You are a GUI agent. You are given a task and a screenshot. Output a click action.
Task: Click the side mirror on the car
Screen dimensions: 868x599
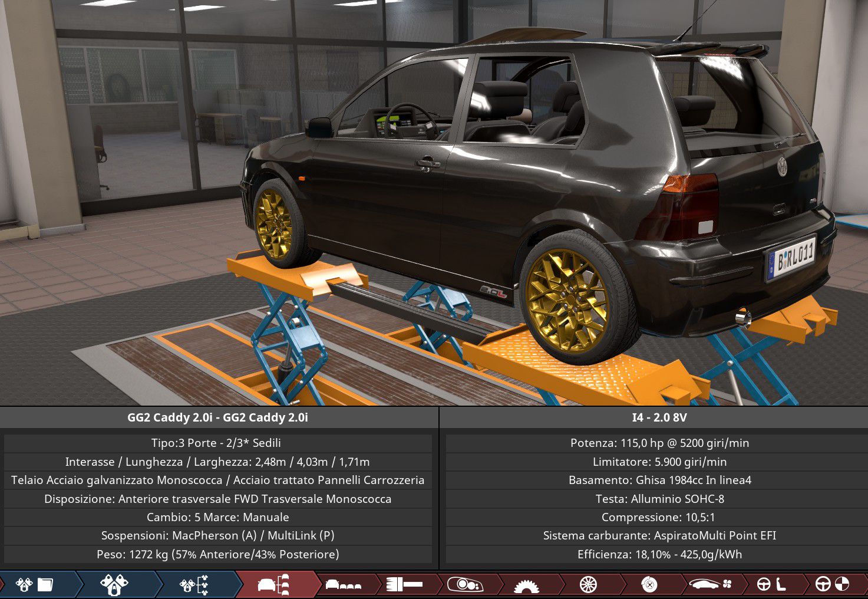coord(319,127)
